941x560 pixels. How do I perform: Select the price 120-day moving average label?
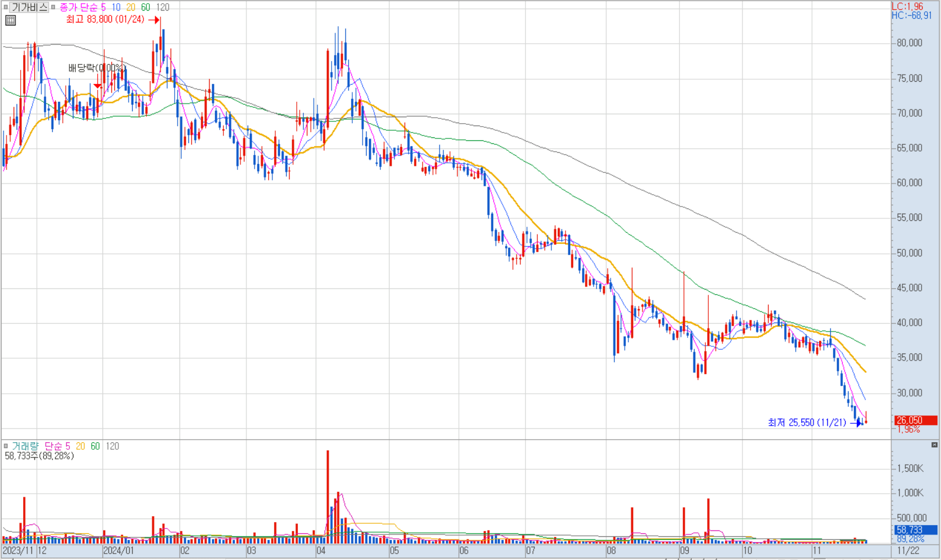[162, 7]
